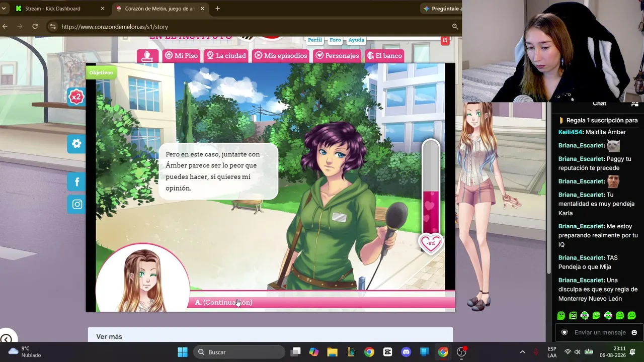Open the Mi Piso menu
644x362 pixels.
[181, 56]
